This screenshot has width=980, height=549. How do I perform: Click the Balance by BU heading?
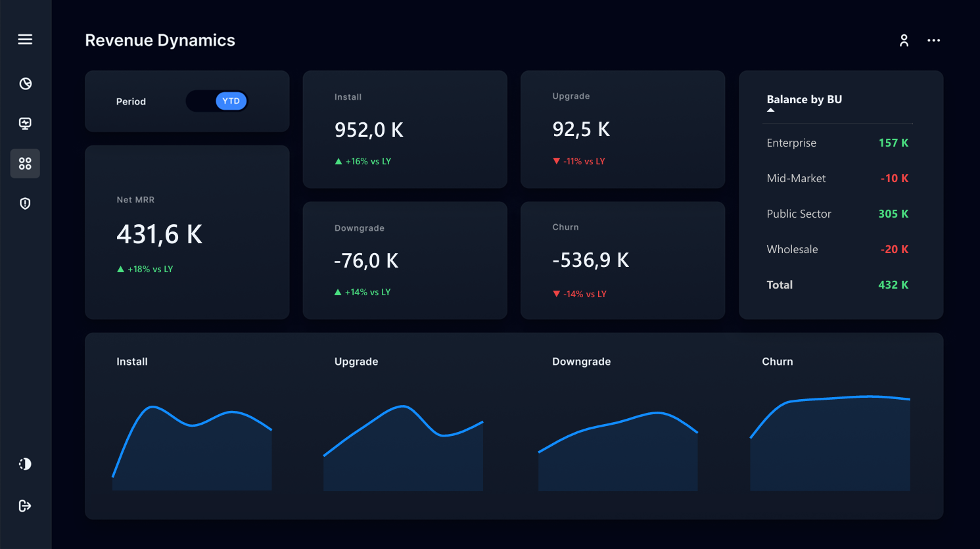(x=804, y=99)
